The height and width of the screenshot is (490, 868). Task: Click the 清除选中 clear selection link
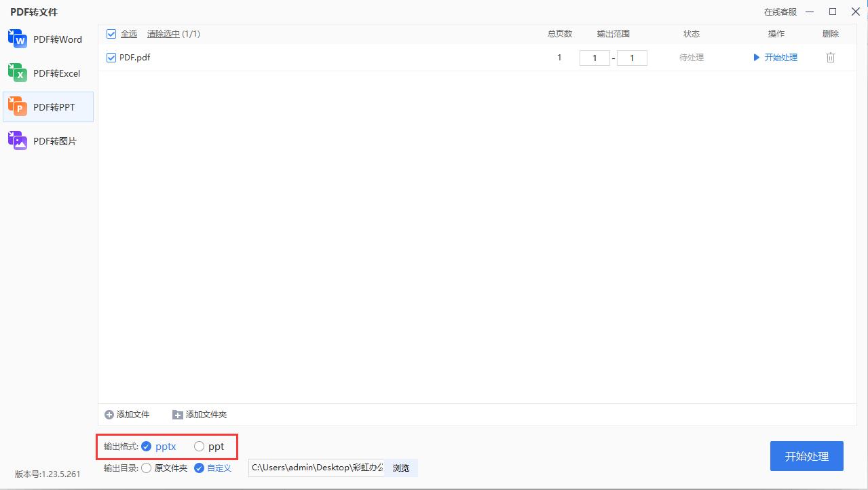pyautogui.click(x=165, y=33)
